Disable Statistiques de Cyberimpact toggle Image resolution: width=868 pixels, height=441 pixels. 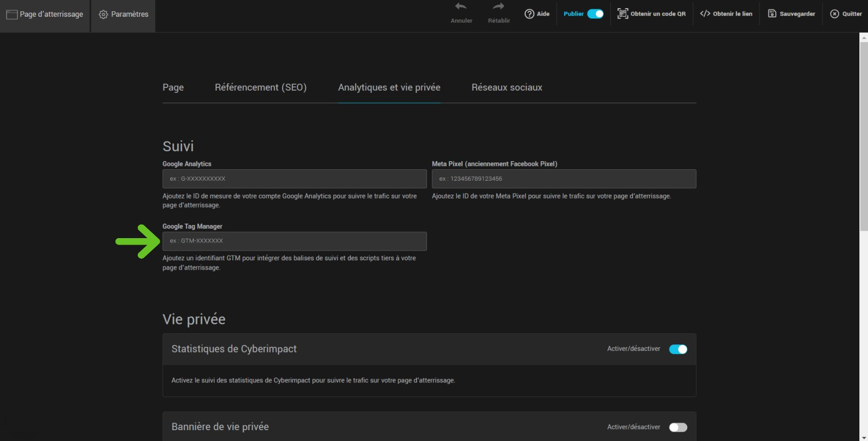(678, 349)
